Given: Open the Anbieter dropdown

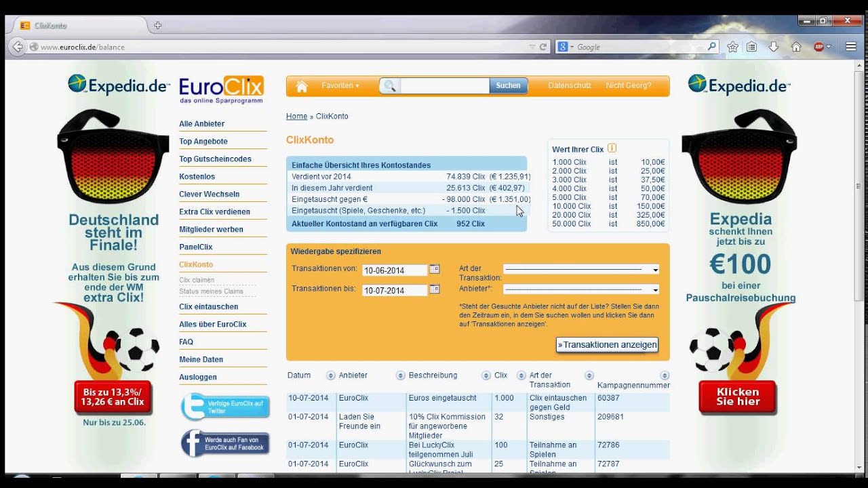Looking at the screenshot, I should 580,289.
